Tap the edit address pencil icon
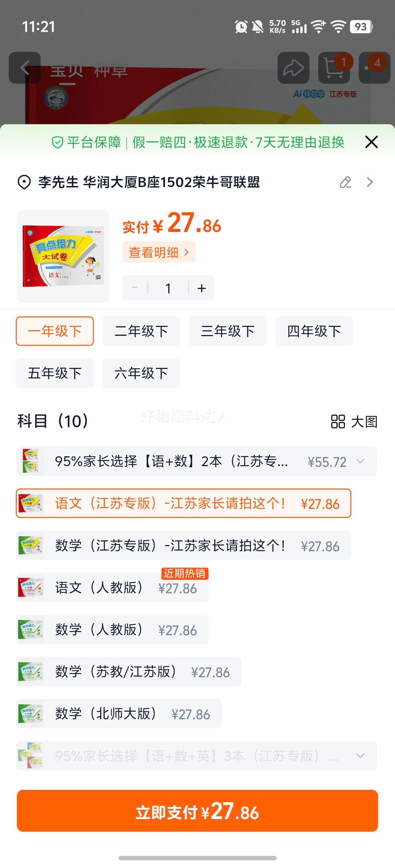The width and height of the screenshot is (395, 868). click(x=345, y=182)
